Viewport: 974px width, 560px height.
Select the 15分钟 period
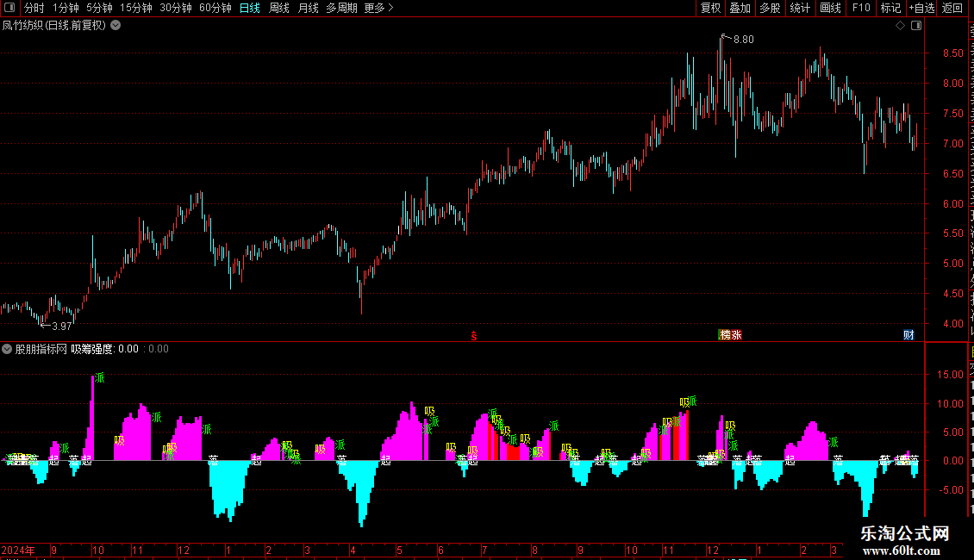135,8
